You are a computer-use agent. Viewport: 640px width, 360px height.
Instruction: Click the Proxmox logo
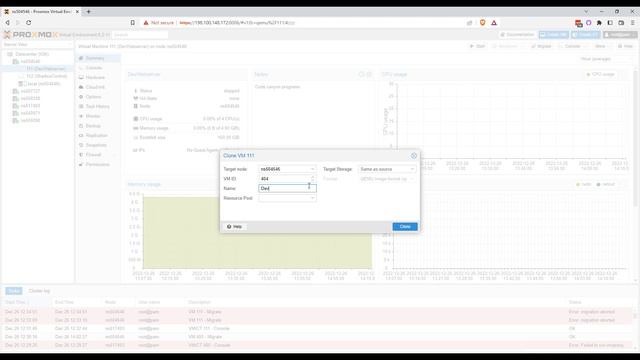[31, 35]
